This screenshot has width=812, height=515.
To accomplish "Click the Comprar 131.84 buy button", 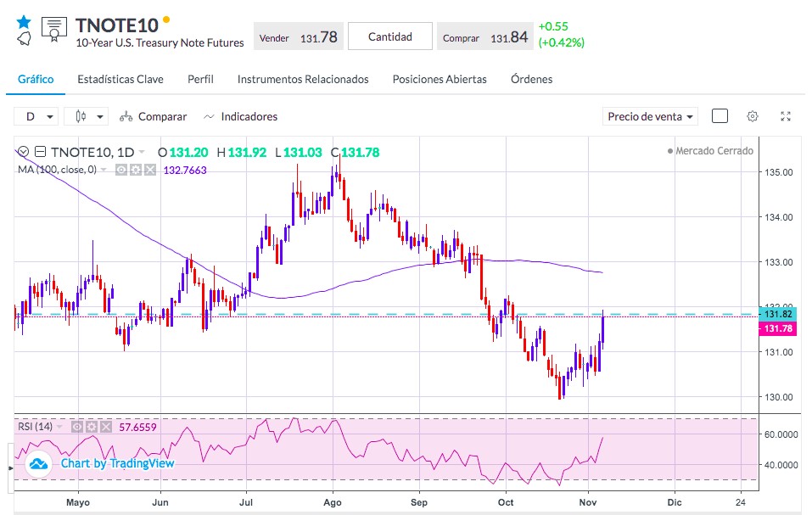I will click(x=484, y=36).
